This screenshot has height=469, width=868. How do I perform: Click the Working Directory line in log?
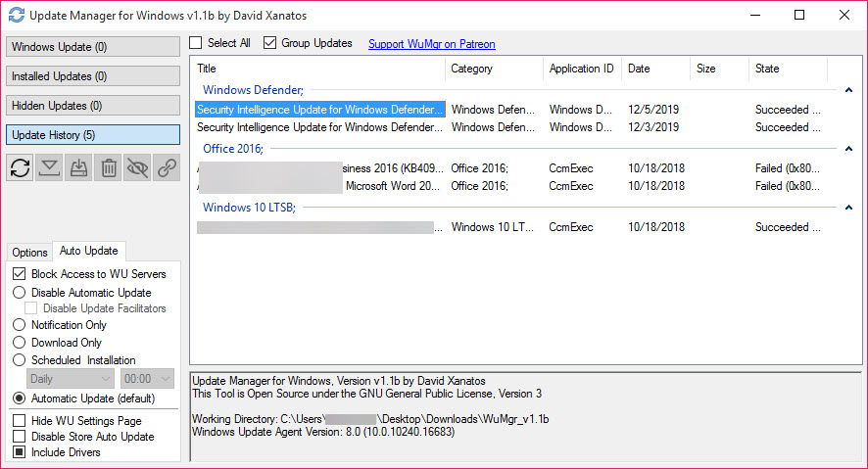click(370, 419)
